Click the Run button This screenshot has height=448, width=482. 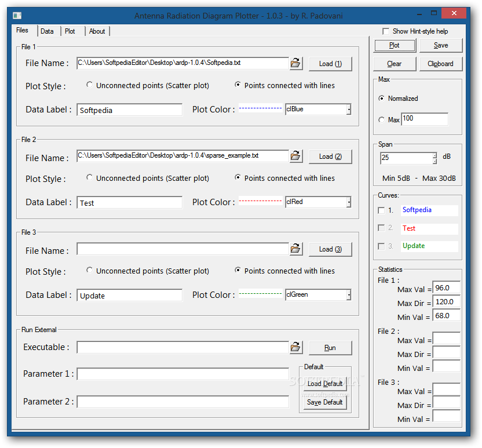[330, 348]
